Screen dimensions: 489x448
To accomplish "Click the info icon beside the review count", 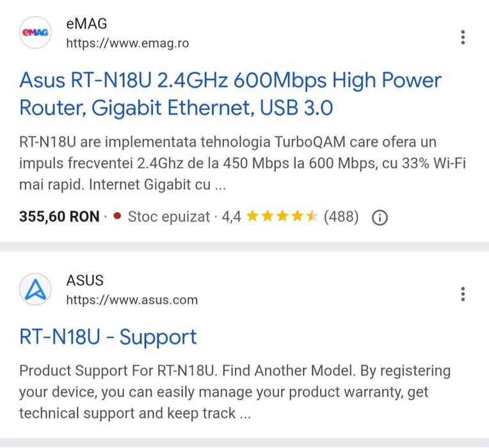I will pyautogui.click(x=380, y=218).
